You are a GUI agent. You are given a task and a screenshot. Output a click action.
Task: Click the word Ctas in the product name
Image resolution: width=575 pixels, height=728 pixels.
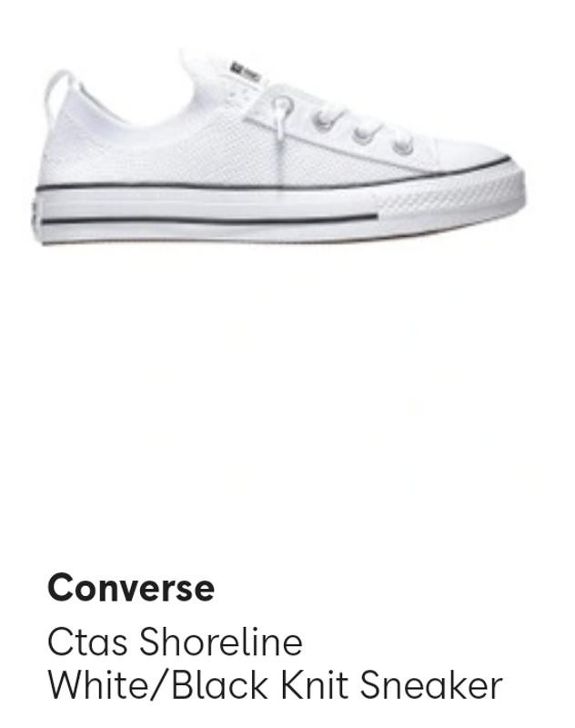(x=87, y=642)
